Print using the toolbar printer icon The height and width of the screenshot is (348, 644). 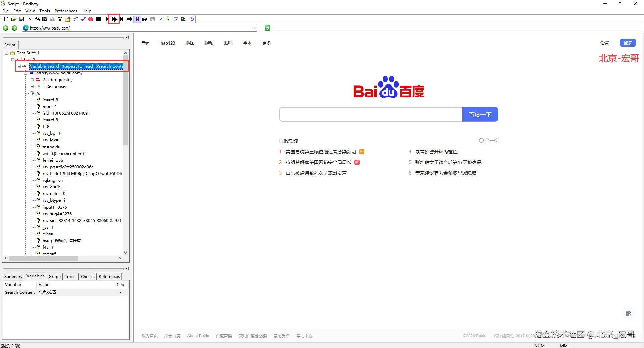pos(52,19)
